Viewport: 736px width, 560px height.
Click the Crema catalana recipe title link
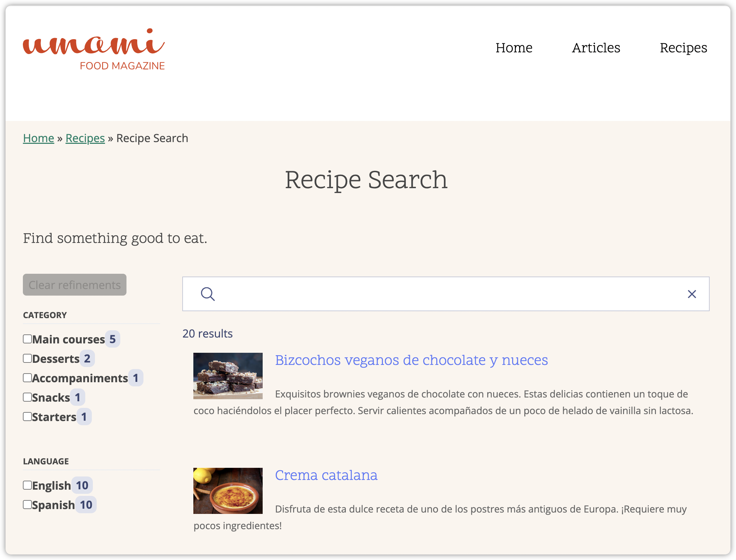pyautogui.click(x=326, y=475)
